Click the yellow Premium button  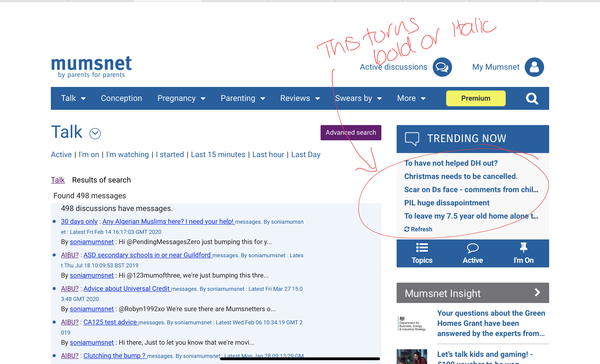(476, 98)
